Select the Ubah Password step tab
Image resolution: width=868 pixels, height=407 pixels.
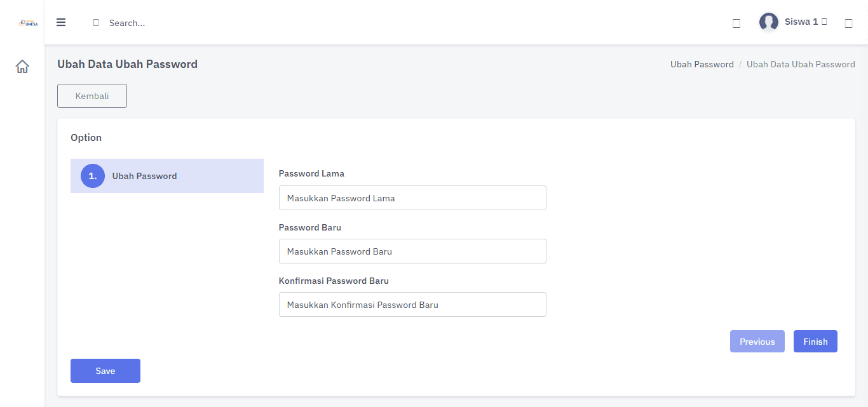point(167,176)
